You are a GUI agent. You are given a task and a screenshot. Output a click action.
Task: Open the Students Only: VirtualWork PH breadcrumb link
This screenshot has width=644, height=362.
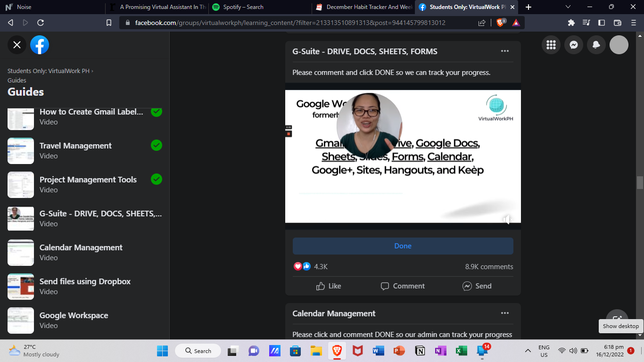coord(48,71)
